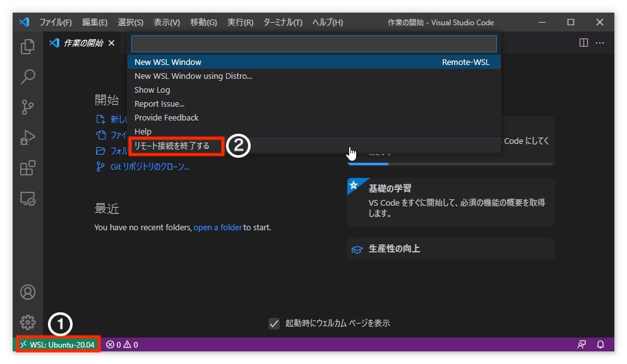Split the editor to the right
Image resolution: width=627 pixels, height=364 pixels.
(x=583, y=42)
